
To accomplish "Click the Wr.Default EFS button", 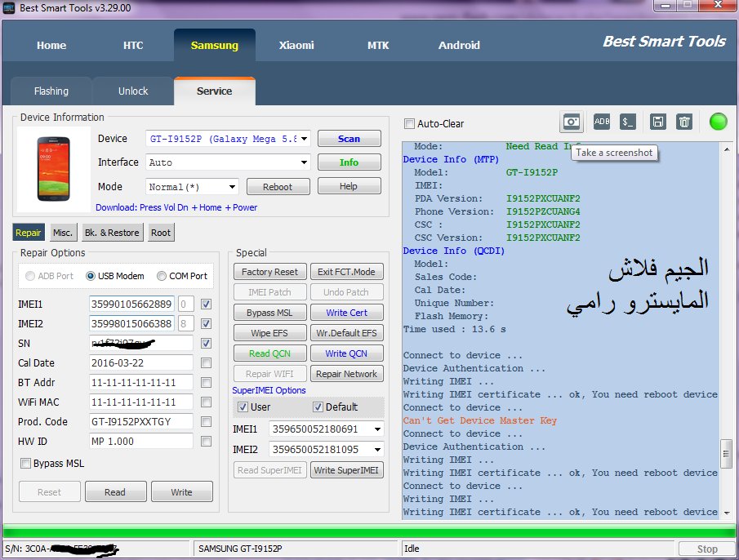I will tap(346, 333).
